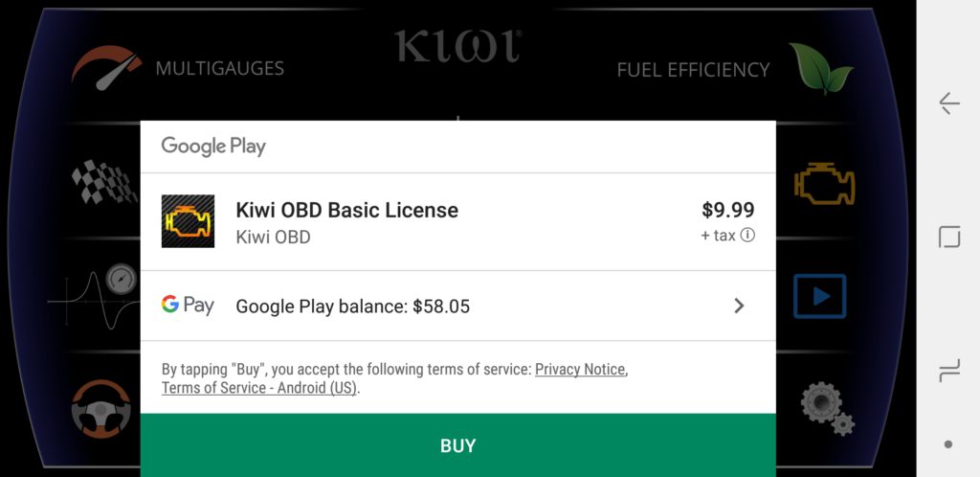Expand payment methods chevron arrow
This screenshot has width=980, height=477.
coord(739,306)
